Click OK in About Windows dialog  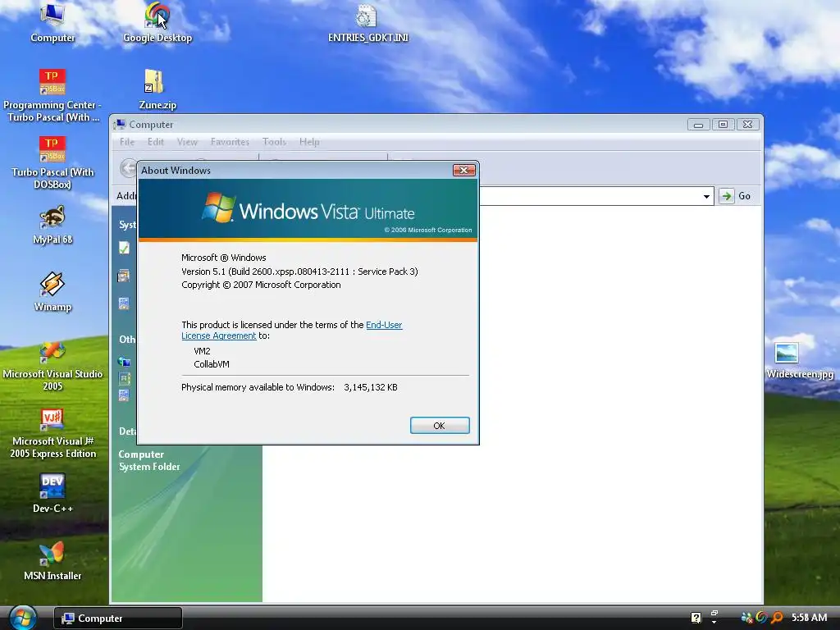440,426
